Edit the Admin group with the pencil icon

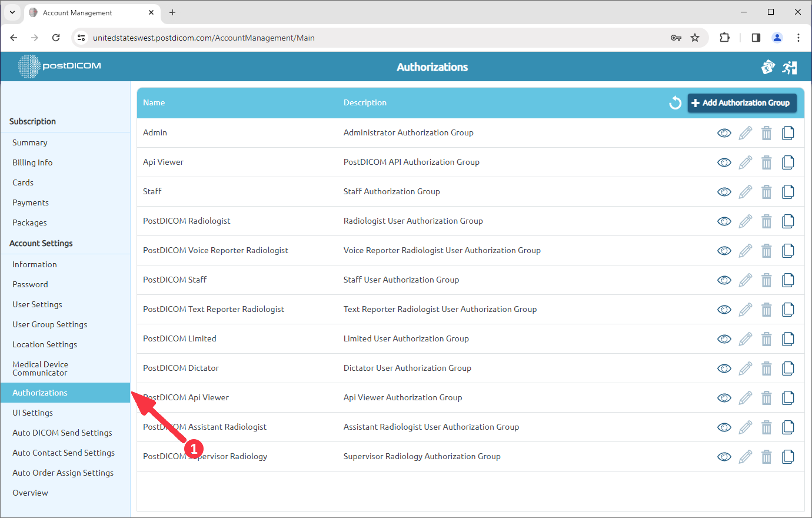[745, 132]
